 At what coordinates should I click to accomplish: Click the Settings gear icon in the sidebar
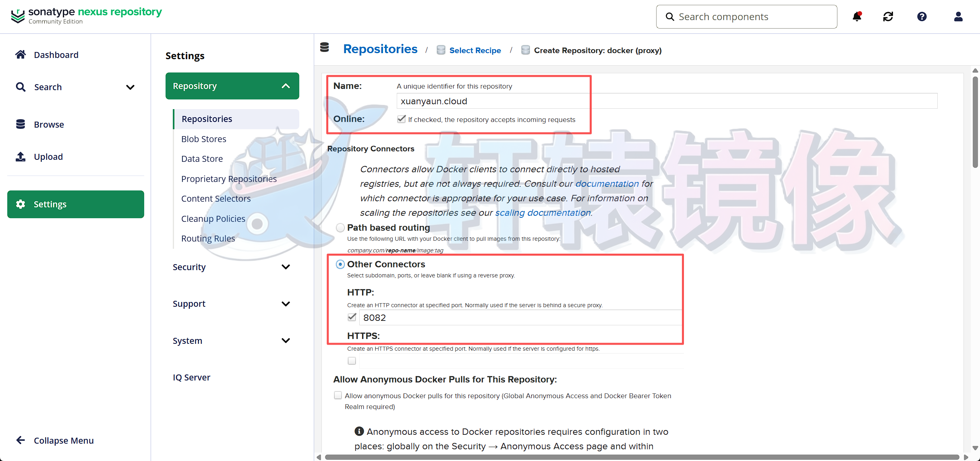[21, 204]
